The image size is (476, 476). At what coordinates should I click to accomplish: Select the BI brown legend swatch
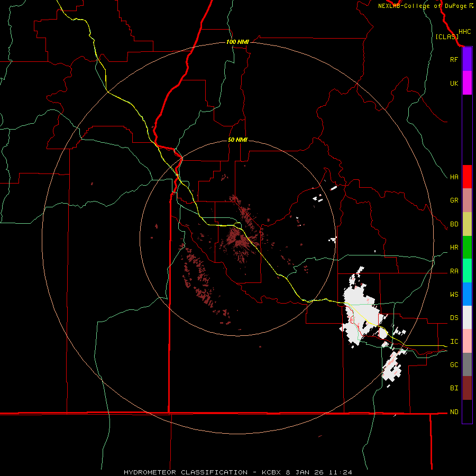click(x=467, y=388)
